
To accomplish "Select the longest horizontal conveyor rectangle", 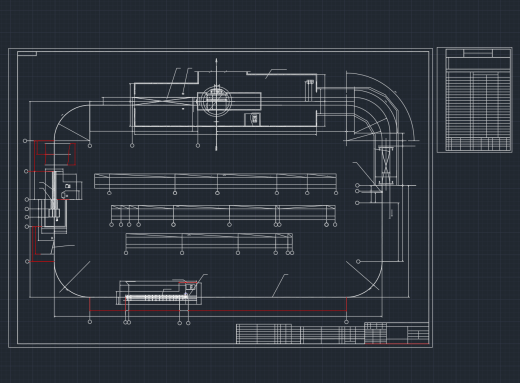I will (x=215, y=181).
